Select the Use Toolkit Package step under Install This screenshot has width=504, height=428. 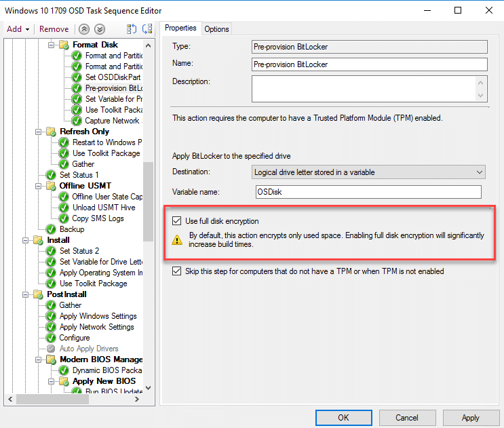pyautogui.click(x=93, y=284)
